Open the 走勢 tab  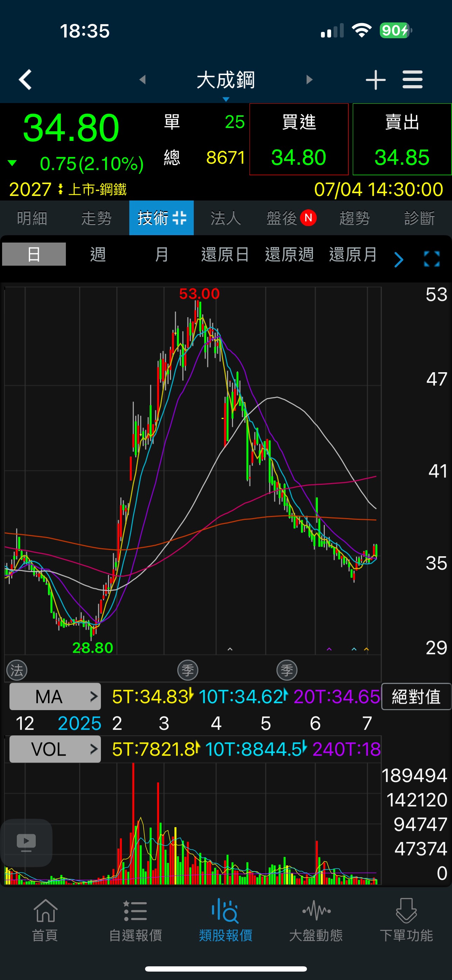[x=97, y=218]
